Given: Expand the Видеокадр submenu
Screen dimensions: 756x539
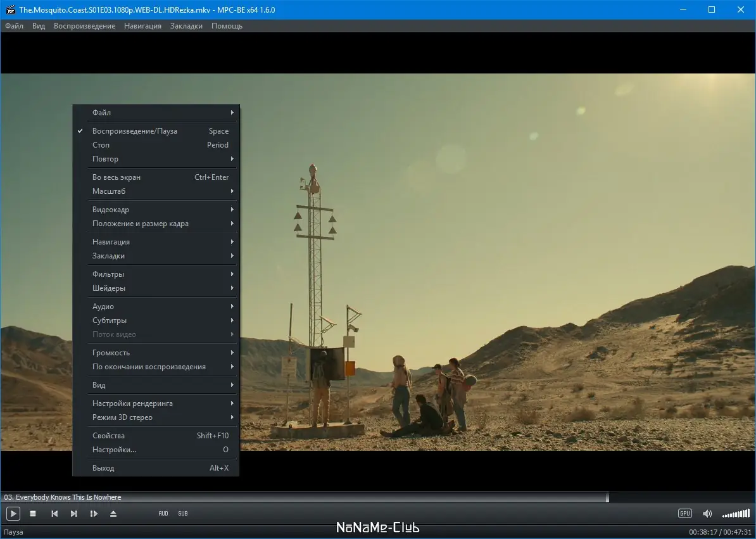Looking at the screenshot, I should [156, 210].
